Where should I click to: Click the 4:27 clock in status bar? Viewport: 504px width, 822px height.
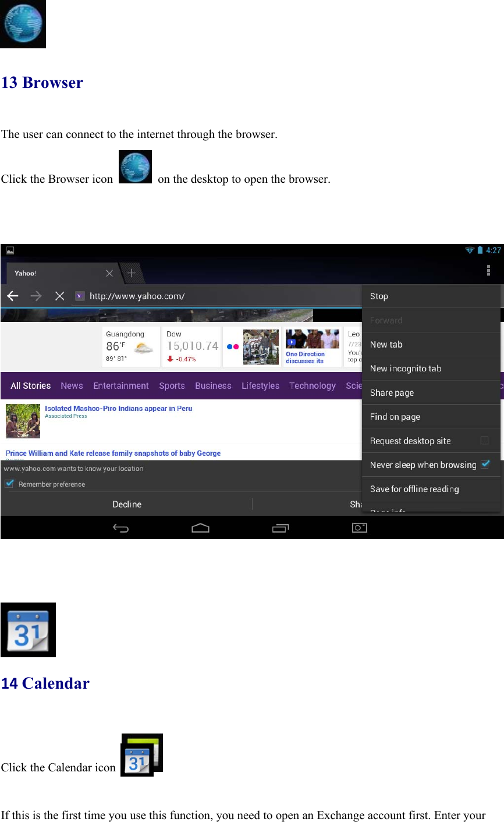click(x=494, y=250)
